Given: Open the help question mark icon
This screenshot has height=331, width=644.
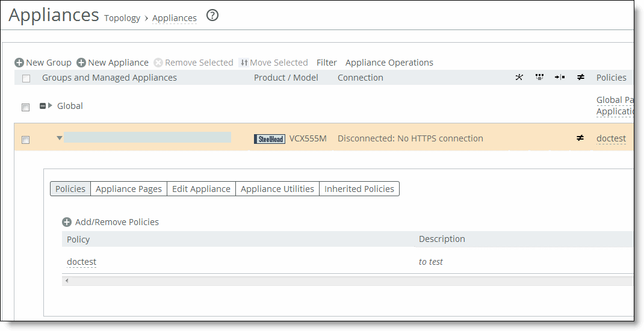Looking at the screenshot, I should (x=212, y=16).
